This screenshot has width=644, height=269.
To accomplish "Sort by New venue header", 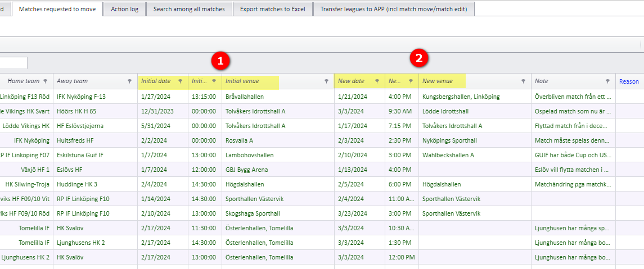I will coord(438,81).
